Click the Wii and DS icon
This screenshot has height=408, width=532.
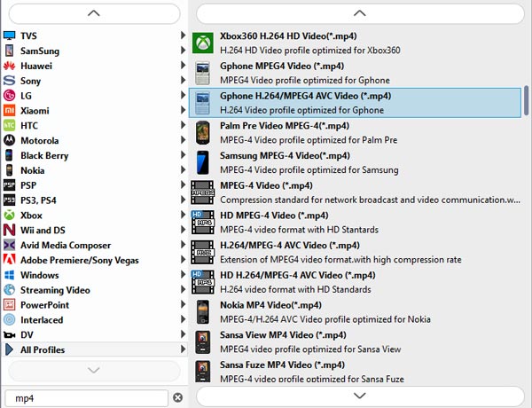[9, 230]
